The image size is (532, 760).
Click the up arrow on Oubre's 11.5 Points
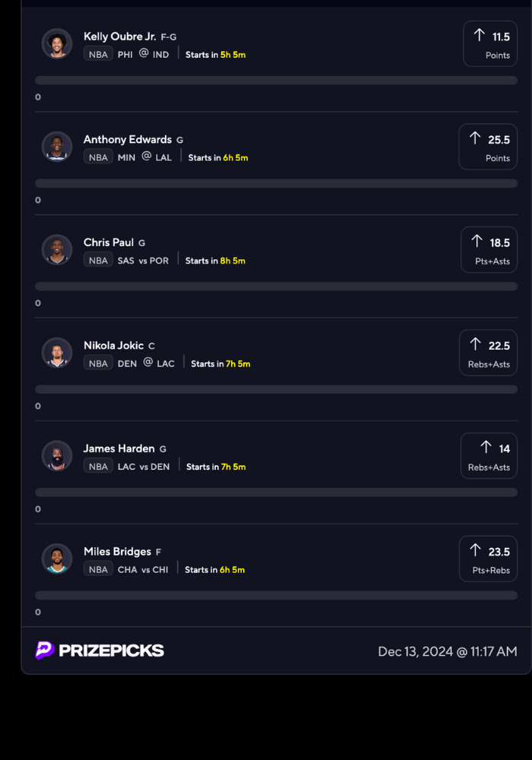click(479, 35)
